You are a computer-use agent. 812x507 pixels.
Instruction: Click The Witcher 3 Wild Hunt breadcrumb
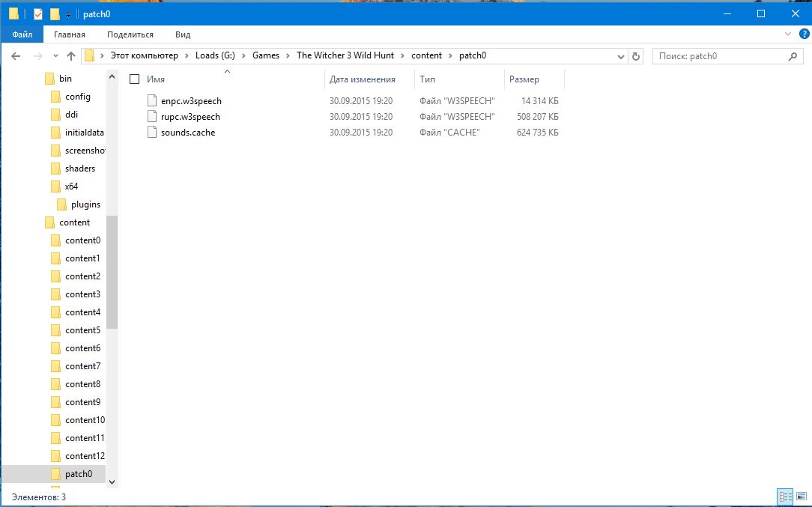tap(345, 55)
